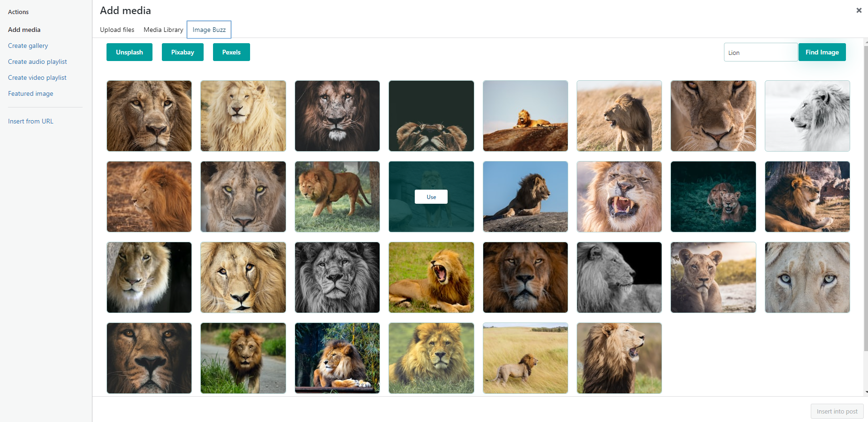Open Create video playlist
This screenshot has width=868, height=422.
[x=37, y=77]
